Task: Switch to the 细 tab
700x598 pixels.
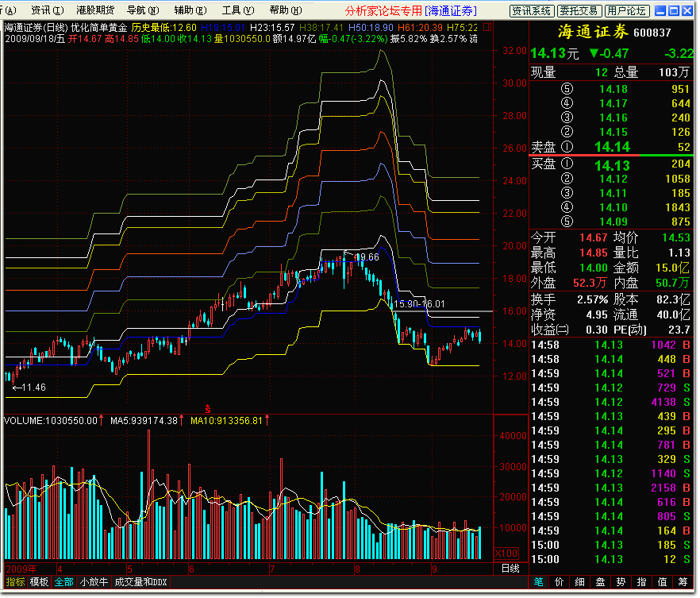Action: 580,583
